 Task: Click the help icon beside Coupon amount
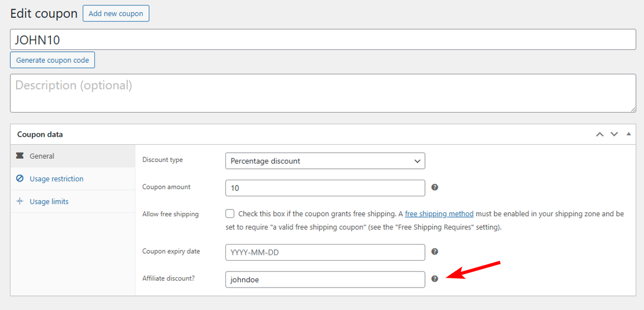pos(435,187)
